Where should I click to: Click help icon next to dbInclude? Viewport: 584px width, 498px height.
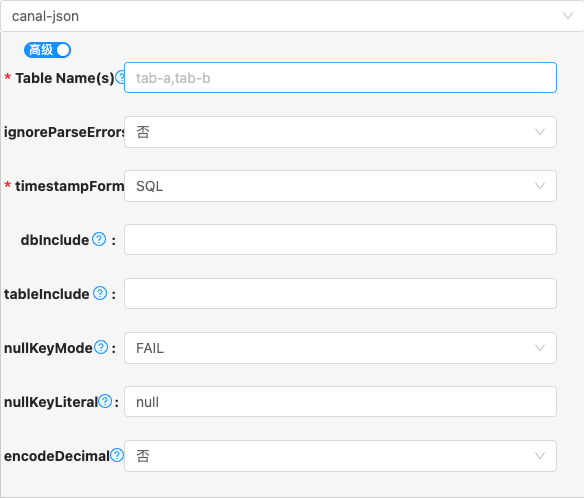pyautogui.click(x=99, y=239)
